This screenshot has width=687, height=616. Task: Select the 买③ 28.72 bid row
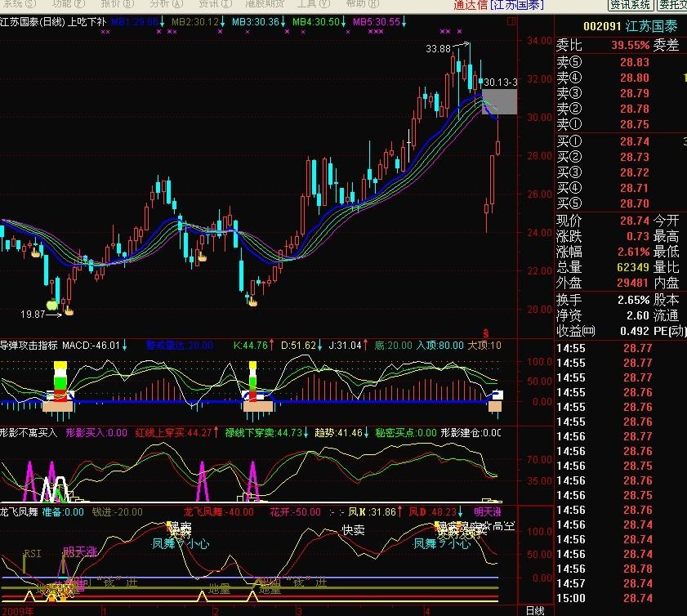click(620, 172)
